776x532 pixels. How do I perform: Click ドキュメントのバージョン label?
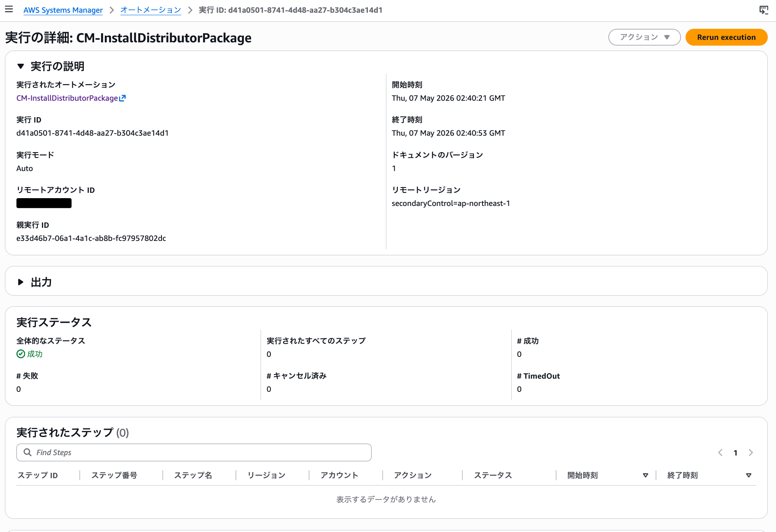[x=437, y=155]
